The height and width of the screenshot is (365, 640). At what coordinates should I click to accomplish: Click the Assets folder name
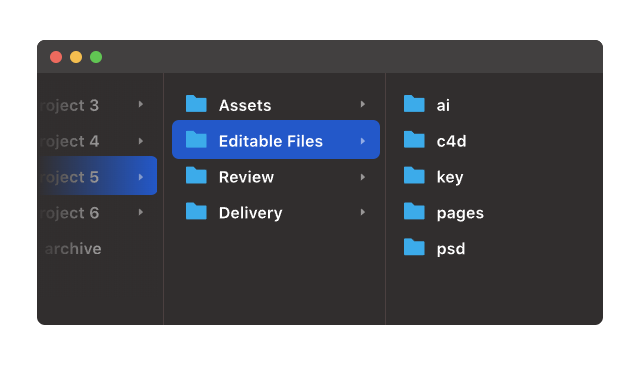[x=245, y=105]
